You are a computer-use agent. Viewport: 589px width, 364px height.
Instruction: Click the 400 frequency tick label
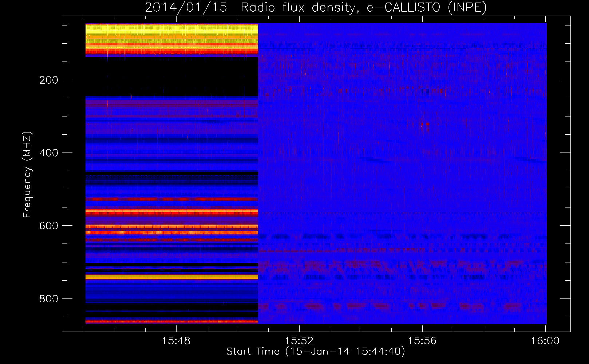point(49,153)
